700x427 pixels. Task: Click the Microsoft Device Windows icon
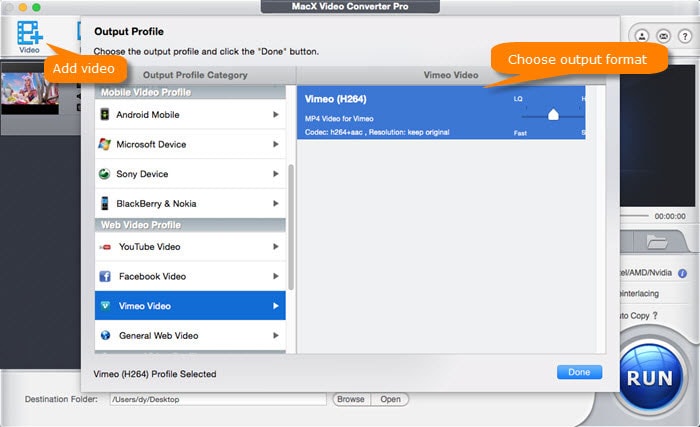pyautogui.click(x=104, y=144)
